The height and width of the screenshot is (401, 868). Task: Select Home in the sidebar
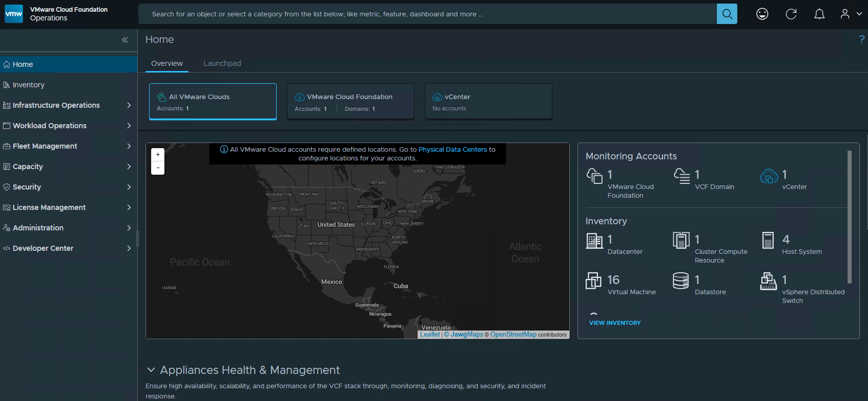pyautogui.click(x=68, y=64)
